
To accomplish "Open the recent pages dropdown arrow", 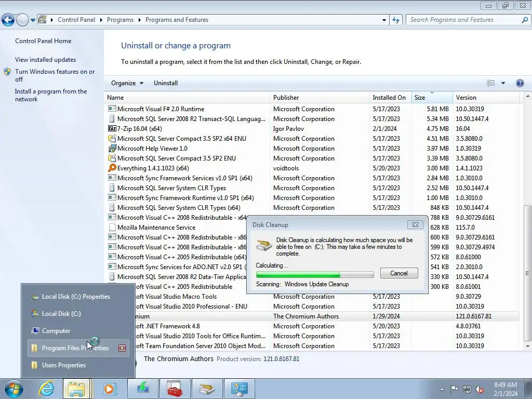I will coord(33,20).
